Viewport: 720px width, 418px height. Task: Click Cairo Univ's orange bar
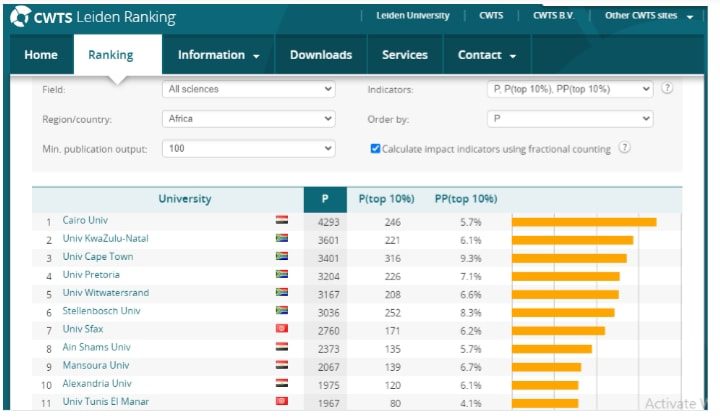[x=584, y=222]
